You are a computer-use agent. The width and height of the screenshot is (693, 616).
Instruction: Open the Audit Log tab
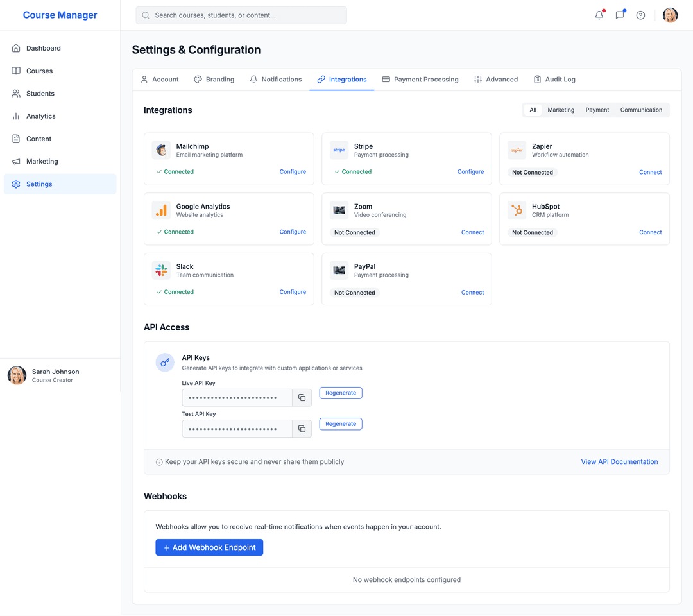point(554,80)
